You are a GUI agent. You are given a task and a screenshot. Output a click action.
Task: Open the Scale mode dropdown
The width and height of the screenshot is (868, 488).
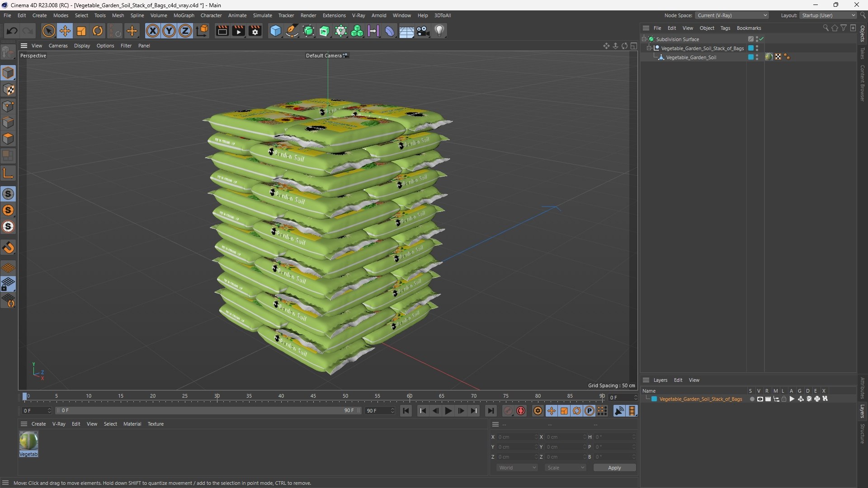click(566, 468)
